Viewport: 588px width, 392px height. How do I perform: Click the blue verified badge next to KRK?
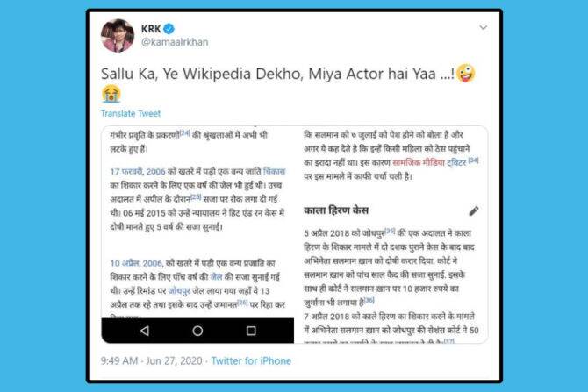(x=169, y=28)
